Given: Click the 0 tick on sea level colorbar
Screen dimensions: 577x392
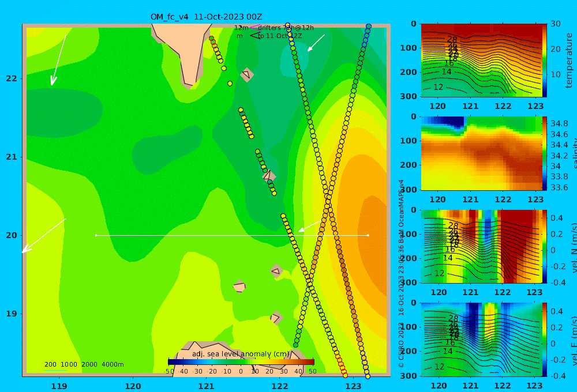Looking at the screenshot, I should [x=241, y=371].
